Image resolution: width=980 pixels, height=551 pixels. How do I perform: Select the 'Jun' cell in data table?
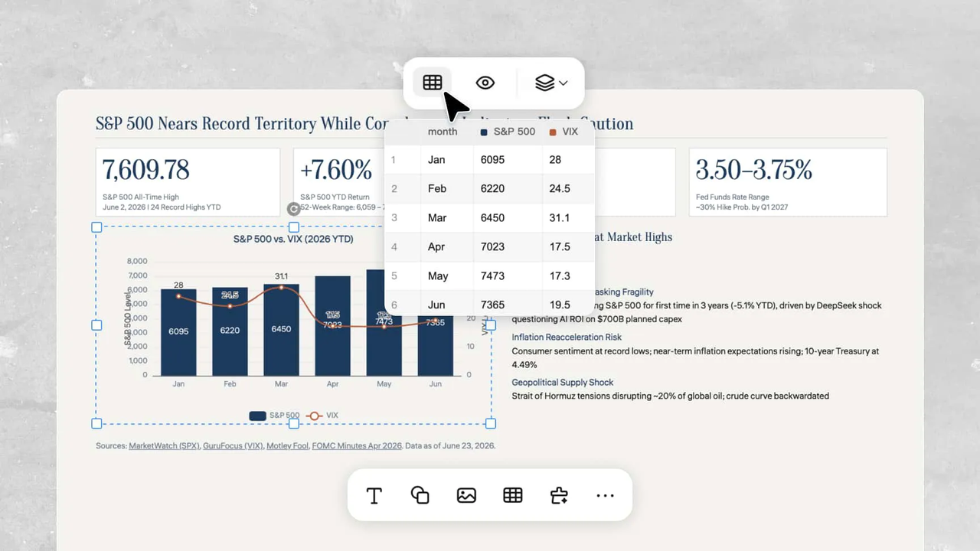447,305
